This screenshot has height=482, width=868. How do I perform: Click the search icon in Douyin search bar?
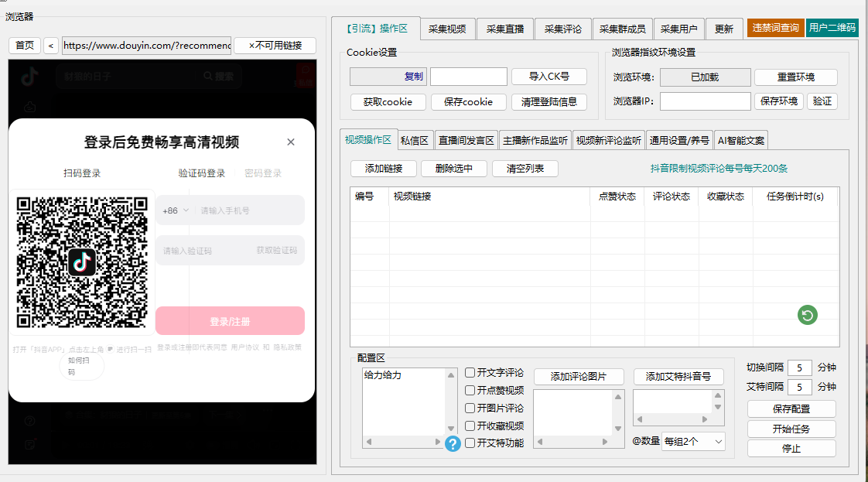[x=208, y=77]
